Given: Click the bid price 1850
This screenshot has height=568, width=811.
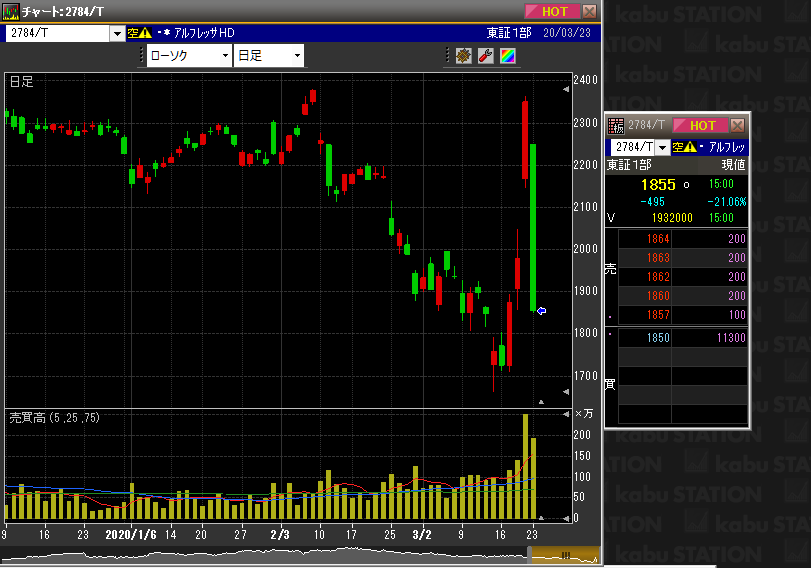Looking at the screenshot, I should (658, 338).
